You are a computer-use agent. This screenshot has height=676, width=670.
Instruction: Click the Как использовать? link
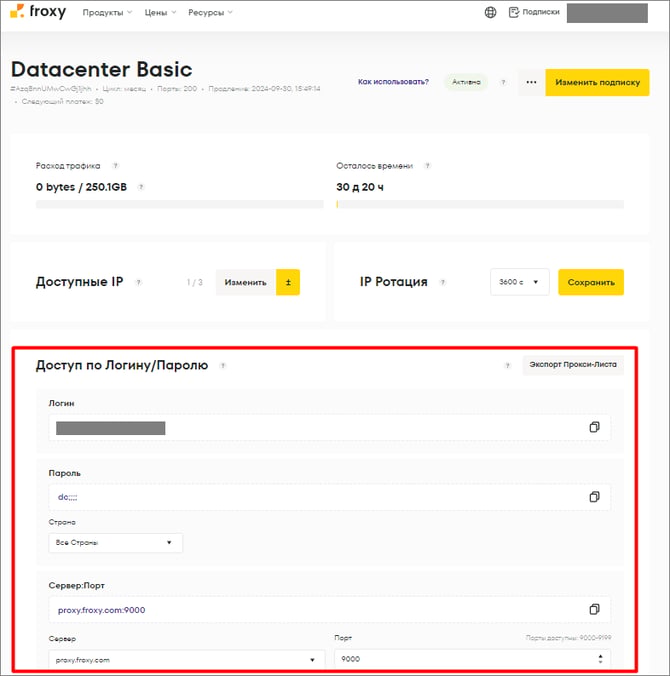click(393, 81)
